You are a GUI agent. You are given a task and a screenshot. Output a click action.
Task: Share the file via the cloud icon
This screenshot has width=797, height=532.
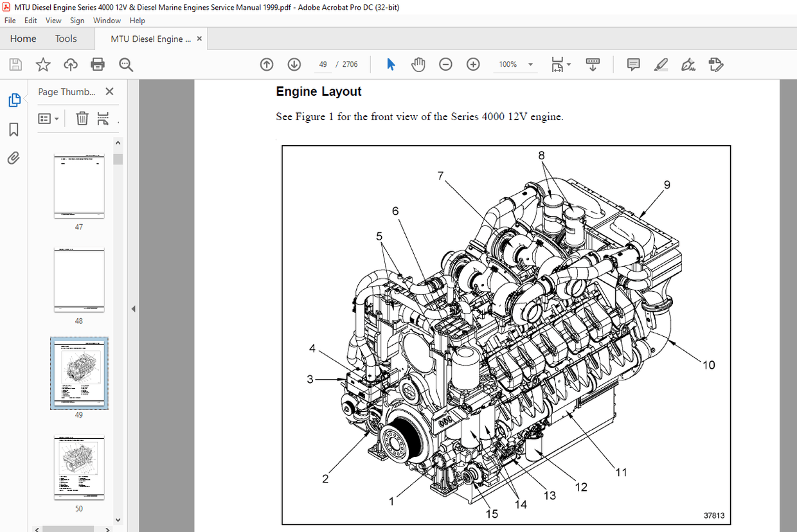point(71,64)
